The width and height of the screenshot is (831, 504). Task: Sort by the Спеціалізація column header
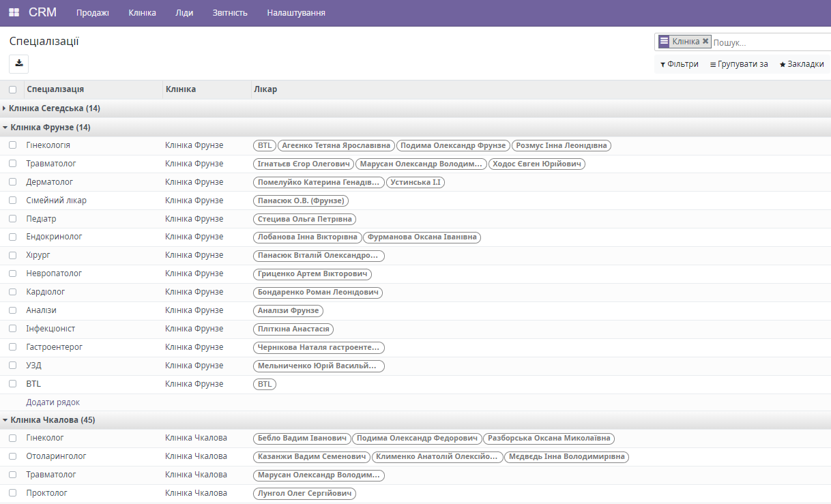click(55, 89)
